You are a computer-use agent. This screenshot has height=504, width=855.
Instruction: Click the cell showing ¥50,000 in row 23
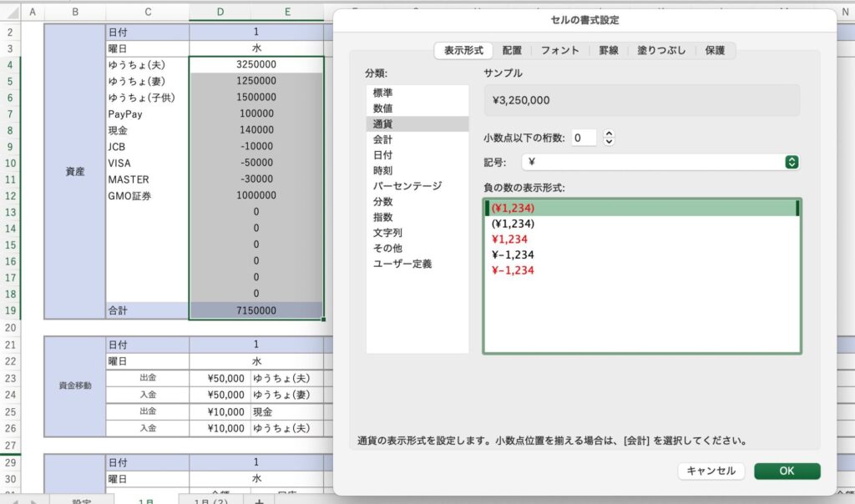(220, 379)
